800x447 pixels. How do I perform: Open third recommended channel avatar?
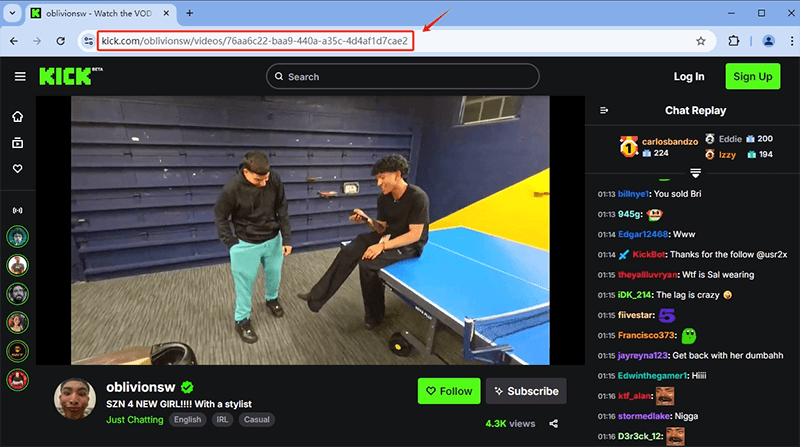tap(17, 294)
